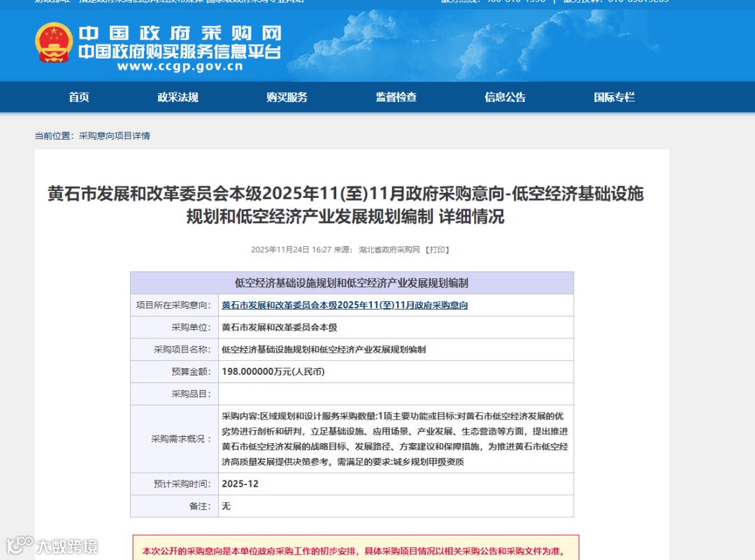Click the 项目所在采购意向 row label
755x560 pixels.
(x=173, y=306)
